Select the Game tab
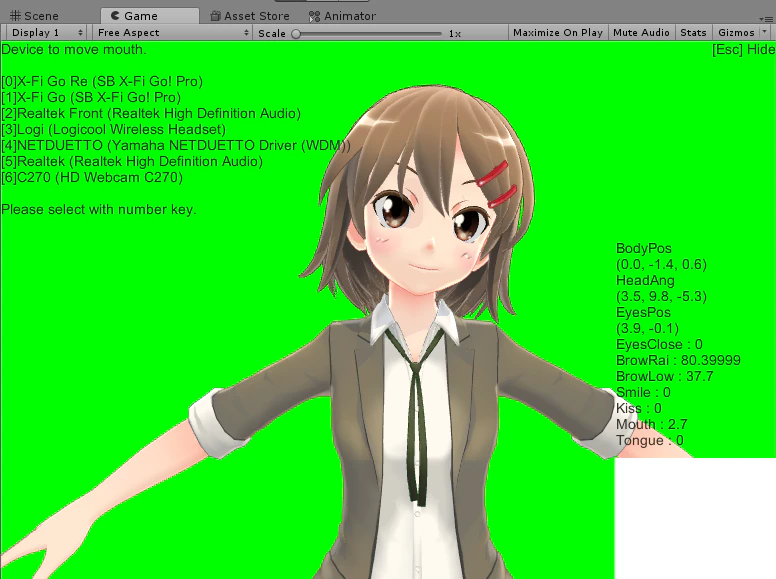Image resolution: width=776 pixels, height=579 pixels. 149,16
